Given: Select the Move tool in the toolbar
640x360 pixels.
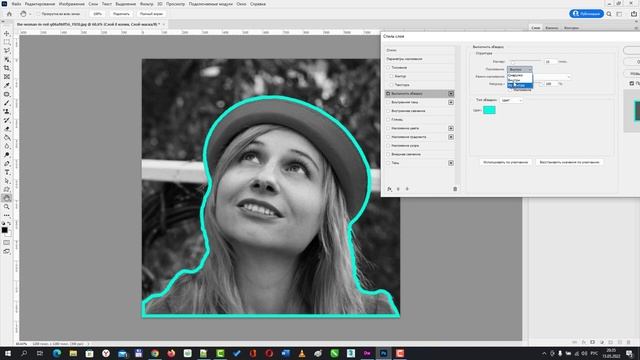Looking at the screenshot, I should pyautogui.click(x=7, y=33).
